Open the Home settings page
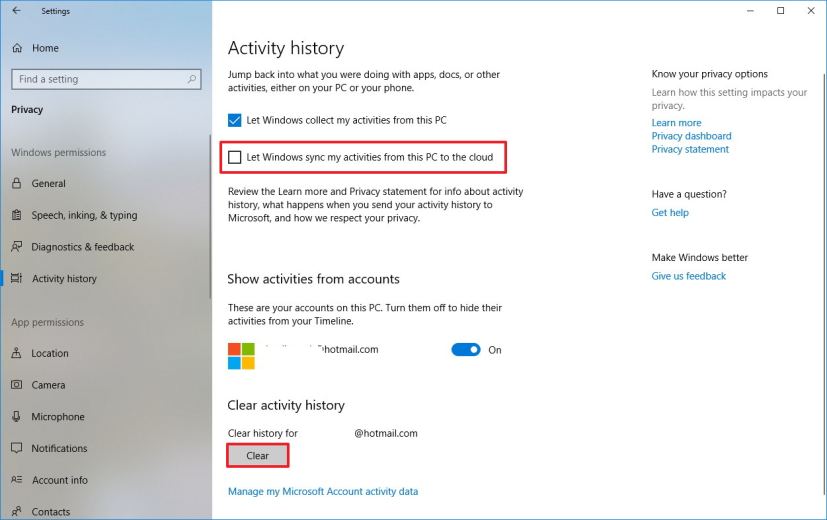This screenshot has height=520, width=827. tap(45, 48)
